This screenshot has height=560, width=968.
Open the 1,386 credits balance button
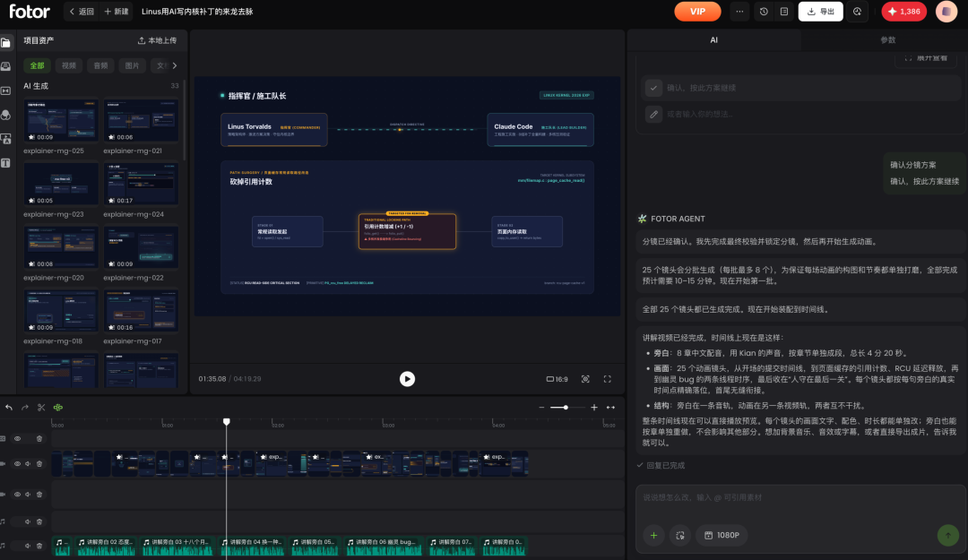(903, 12)
